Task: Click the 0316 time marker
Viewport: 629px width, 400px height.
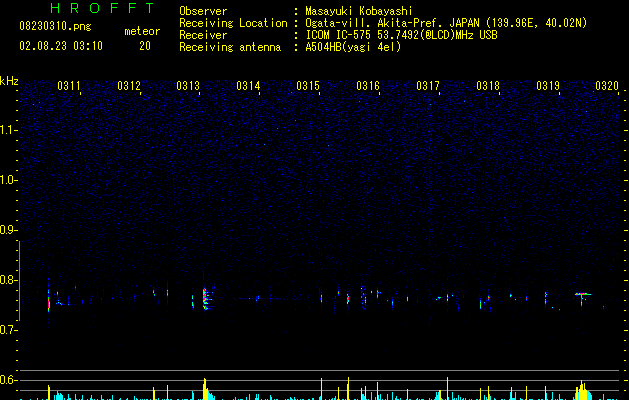Action: point(368,86)
